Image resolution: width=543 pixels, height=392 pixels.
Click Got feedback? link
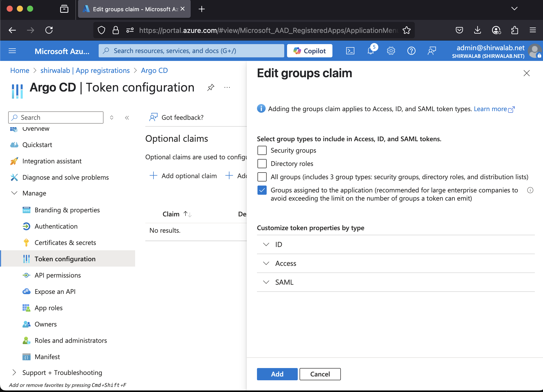[x=176, y=117]
